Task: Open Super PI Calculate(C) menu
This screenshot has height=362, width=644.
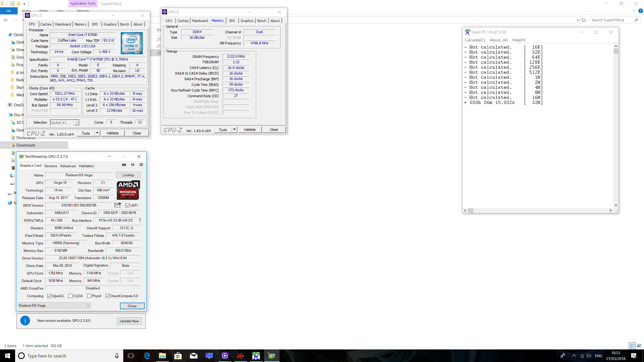Action: (x=475, y=40)
